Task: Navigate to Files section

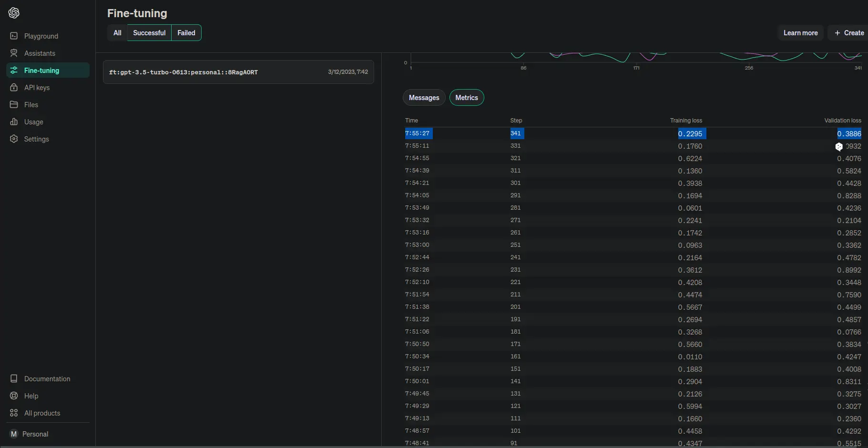Action: pyautogui.click(x=48, y=105)
